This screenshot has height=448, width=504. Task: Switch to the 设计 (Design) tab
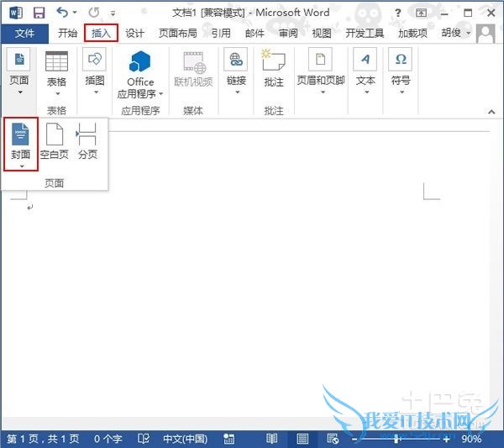(x=134, y=33)
